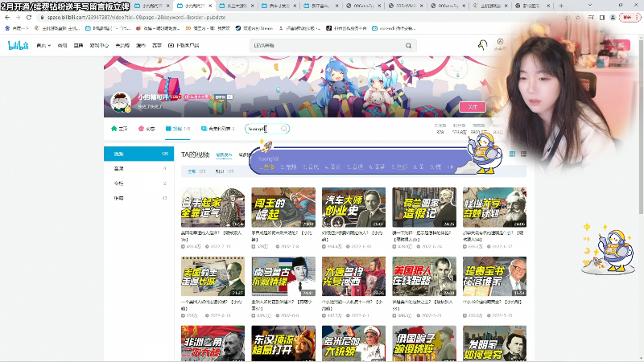The height and width of the screenshot is (362, 644).
Task: Open video thumbnail 美国教士走遍长城
Action: [x=213, y=276]
